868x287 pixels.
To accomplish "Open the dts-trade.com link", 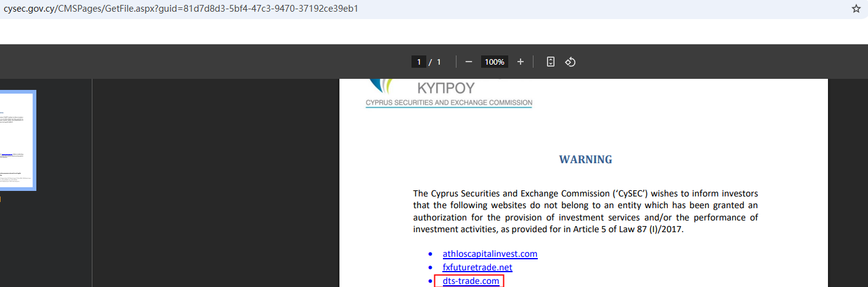I will (x=471, y=281).
